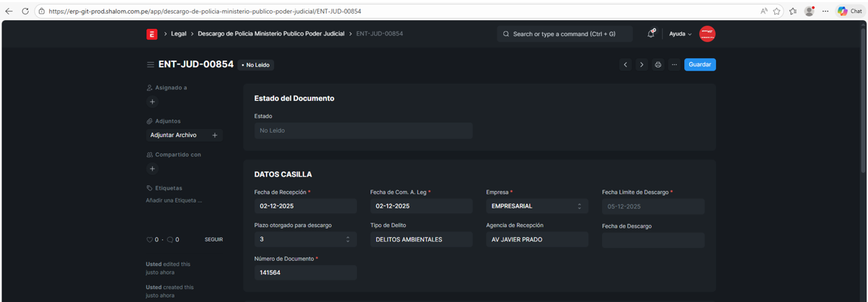Open Descargo de Policia Ministerio Publico breadcrumb
Image resolution: width=868 pixels, height=302 pixels.
coord(271,34)
